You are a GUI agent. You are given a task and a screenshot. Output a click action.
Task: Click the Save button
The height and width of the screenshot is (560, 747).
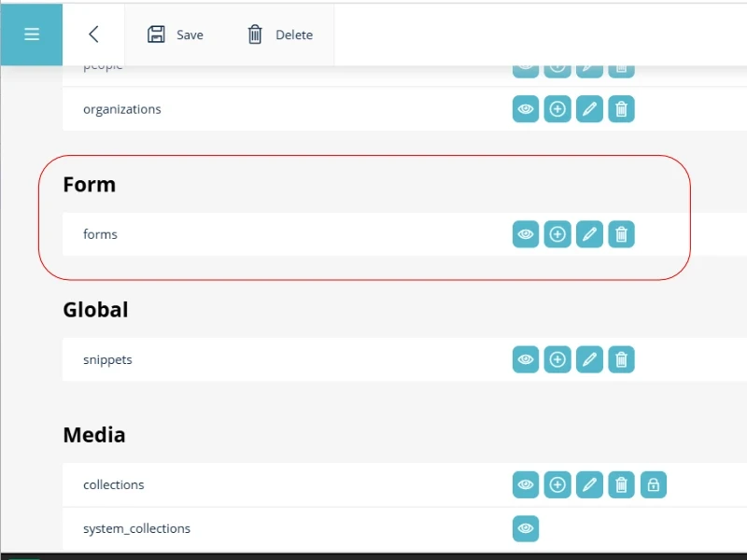pos(176,35)
